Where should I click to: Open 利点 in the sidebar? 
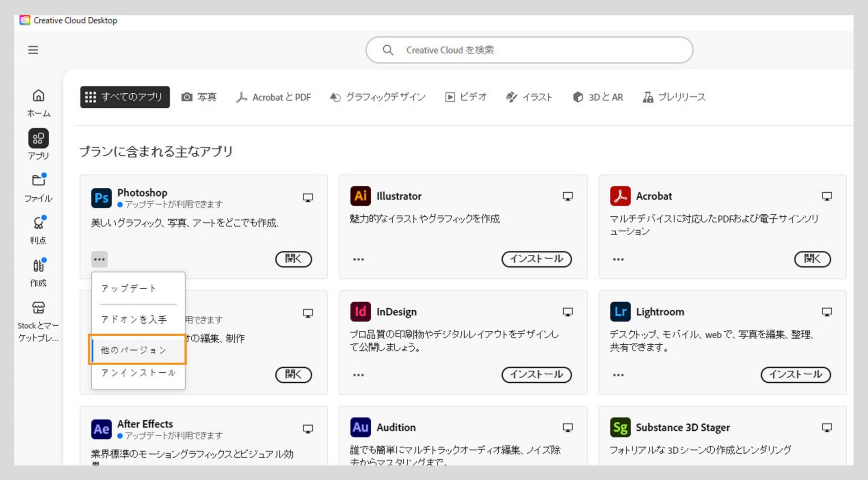[38, 230]
